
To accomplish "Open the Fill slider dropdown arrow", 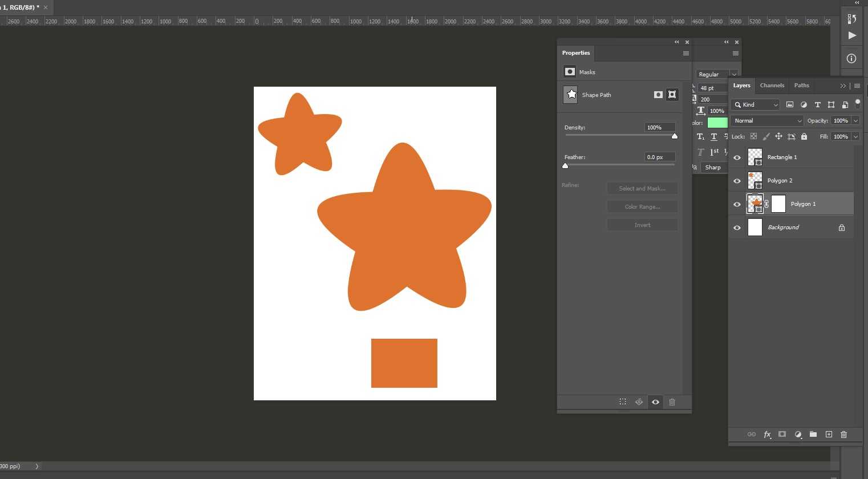I will point(855,136).
